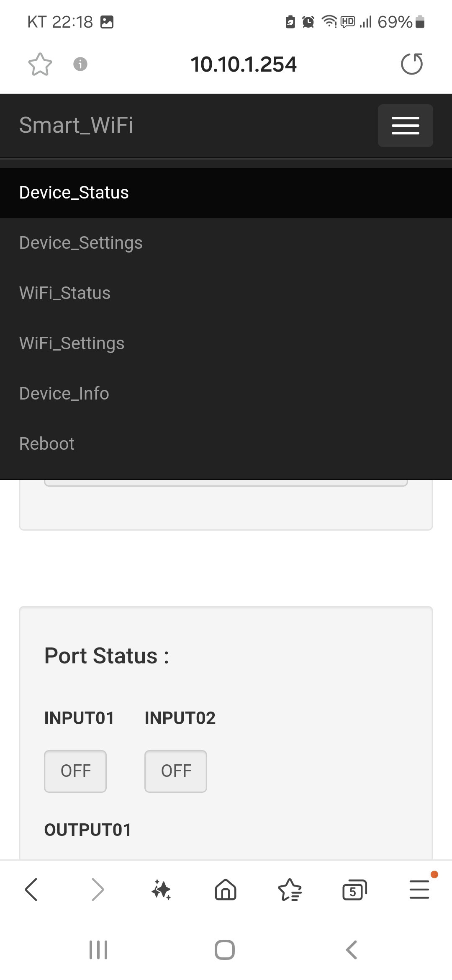Open site info icon beside address
Image resolution: width=452 pixels, height=980 pixels.
[80, 64]
